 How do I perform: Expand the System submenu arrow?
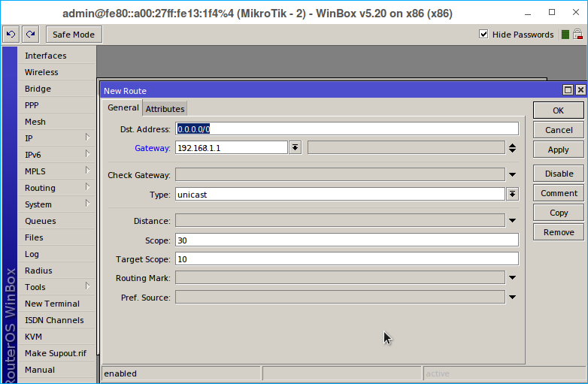tap(87, 204)
